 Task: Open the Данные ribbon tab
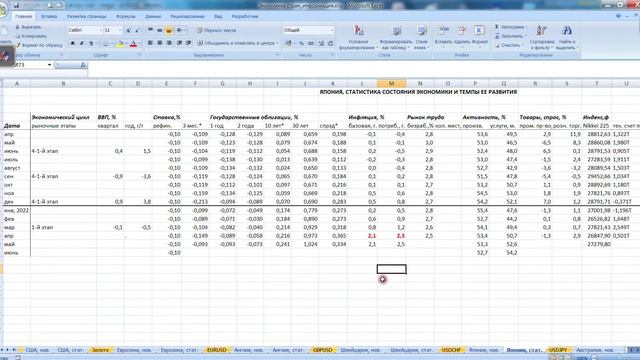pos(153,16)
